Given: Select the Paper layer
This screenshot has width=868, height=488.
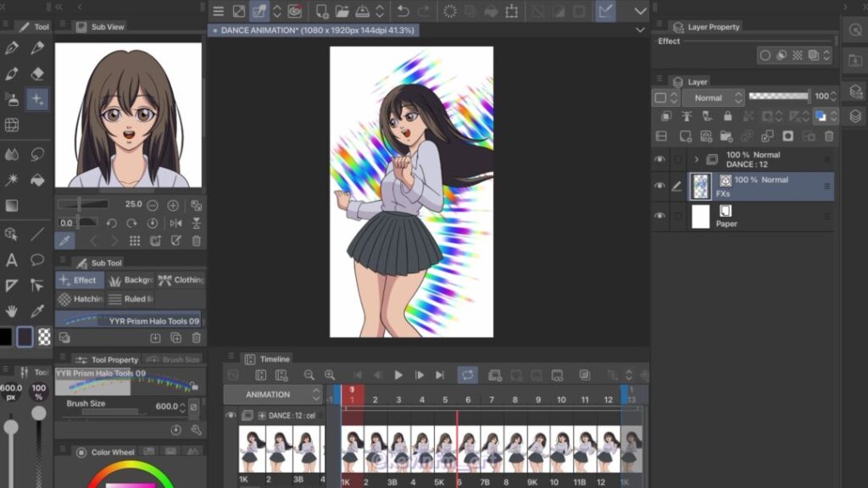Looking at the screenshot, I should point(760,216).
